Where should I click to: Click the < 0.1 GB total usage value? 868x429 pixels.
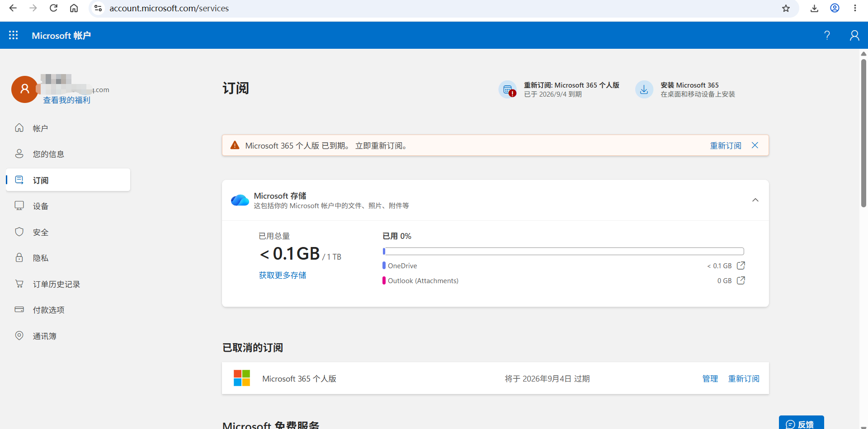click(290, 253)
